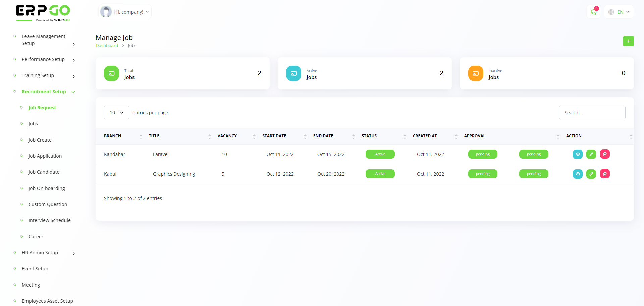This screenshot has width=644, height=306.
Task: Click the Active status badge for Kandahar
Action: click(x=380, y=154)
